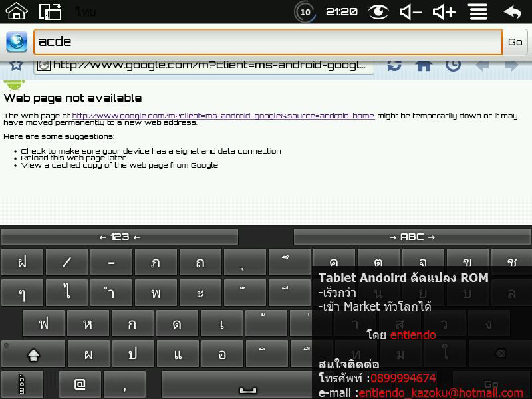
Task: Click the browser URL address bar
Action: (205, 65)
